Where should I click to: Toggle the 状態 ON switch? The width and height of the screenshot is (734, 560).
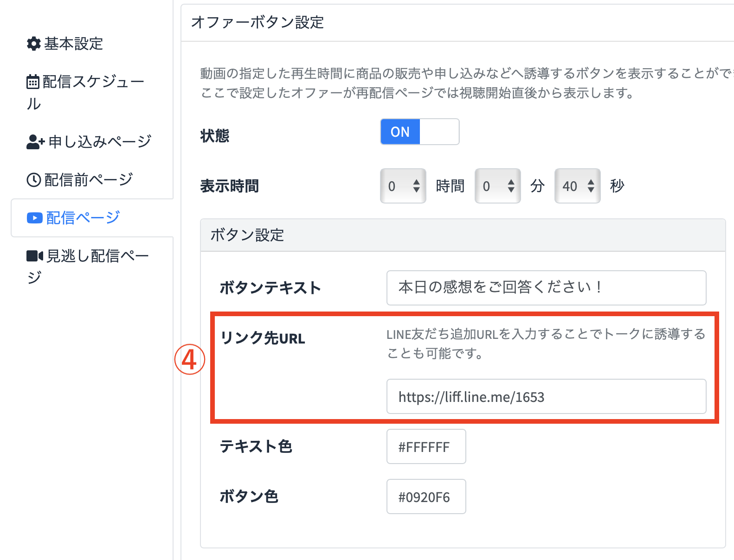point(420,132)
